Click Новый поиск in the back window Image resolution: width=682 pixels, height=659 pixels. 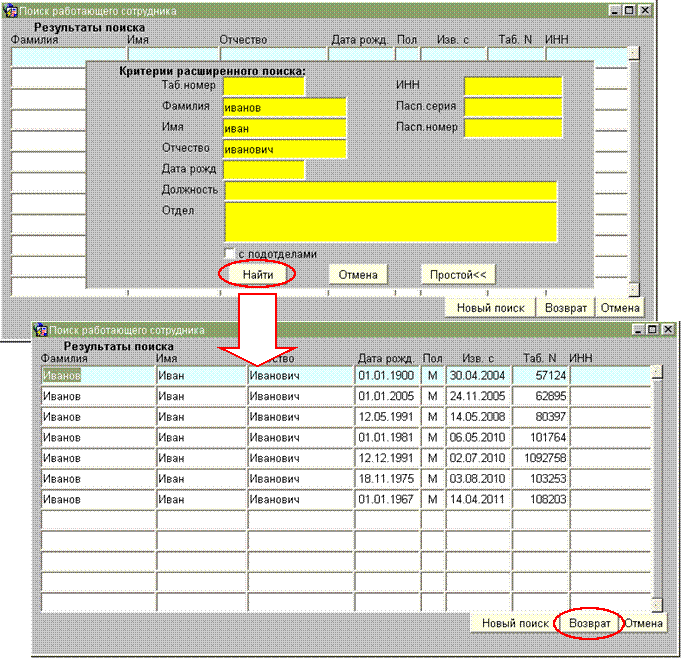pyautogui.click(x=490, y=308)
